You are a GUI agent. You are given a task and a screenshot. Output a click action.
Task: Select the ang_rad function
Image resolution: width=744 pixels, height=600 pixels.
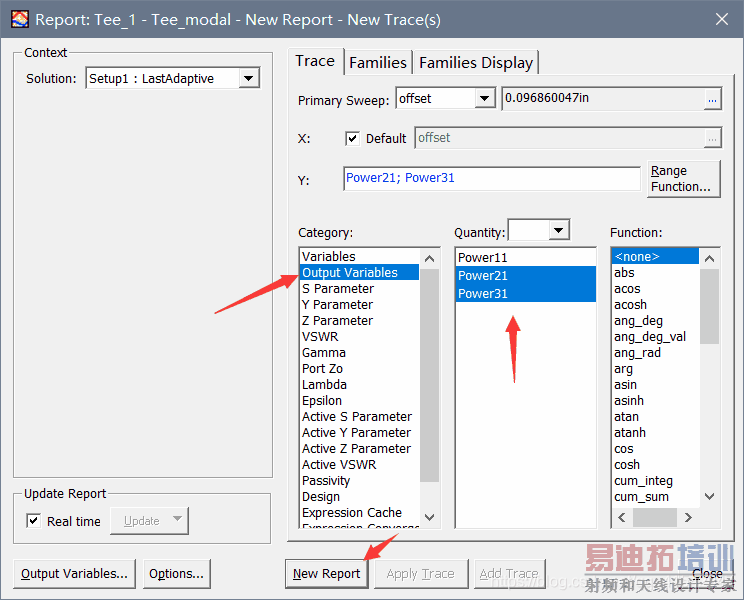pos(655,352)
